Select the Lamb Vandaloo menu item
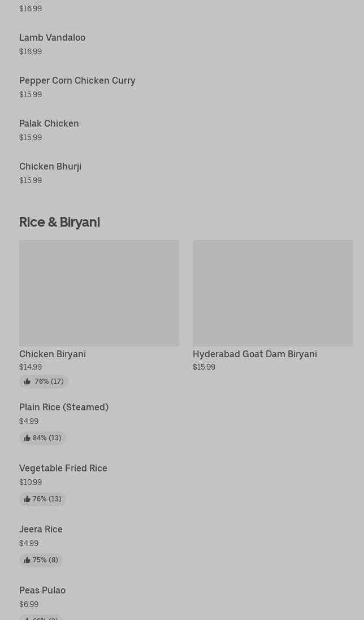Image resolution: width=364 pixels, height=620 pixels. click(x=52, y=37)
